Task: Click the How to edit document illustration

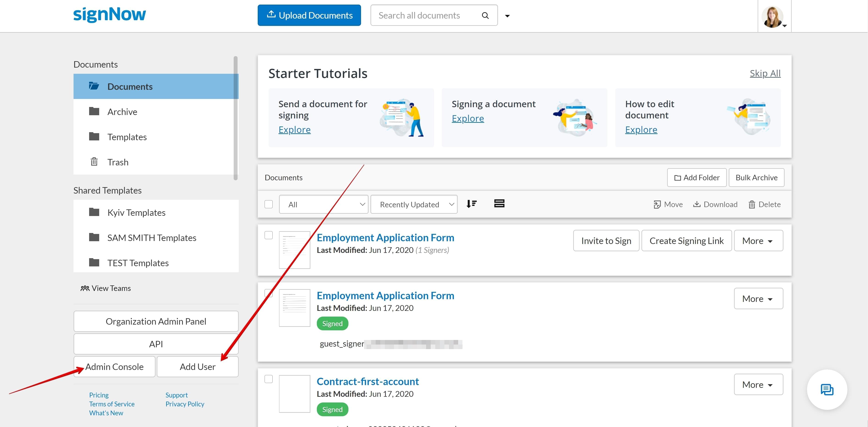Action: [x=749, y=117]
